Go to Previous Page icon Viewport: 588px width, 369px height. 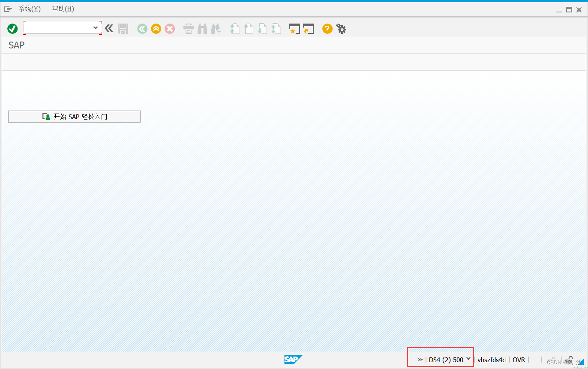(249, 29)
